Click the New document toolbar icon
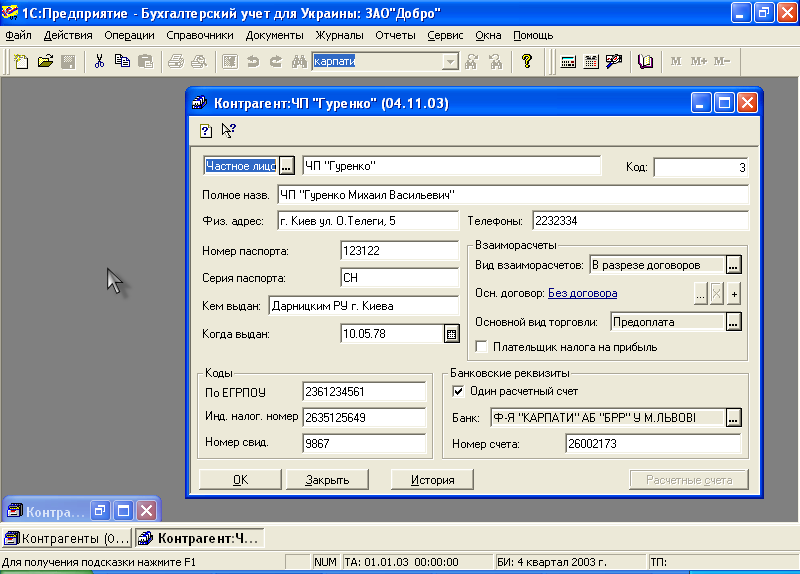Viewport: 800px width, 574px height. coord(21,62)
